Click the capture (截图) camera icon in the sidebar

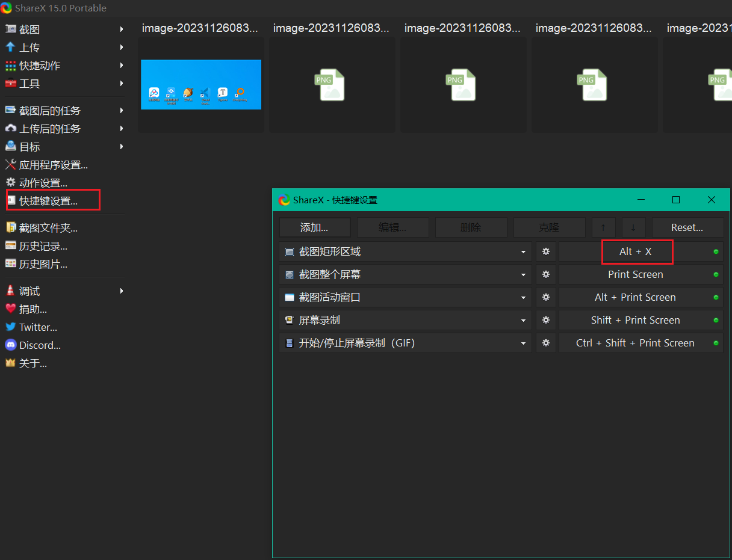[10, 29]
